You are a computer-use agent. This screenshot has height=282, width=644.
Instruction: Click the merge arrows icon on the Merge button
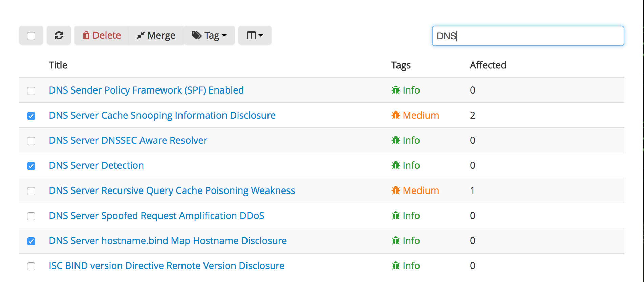[x=141, y=35]
